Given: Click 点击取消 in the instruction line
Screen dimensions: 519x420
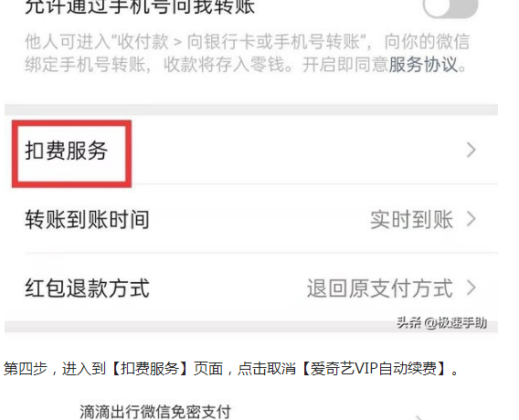Looking at the screenshot, I should 267,368.
